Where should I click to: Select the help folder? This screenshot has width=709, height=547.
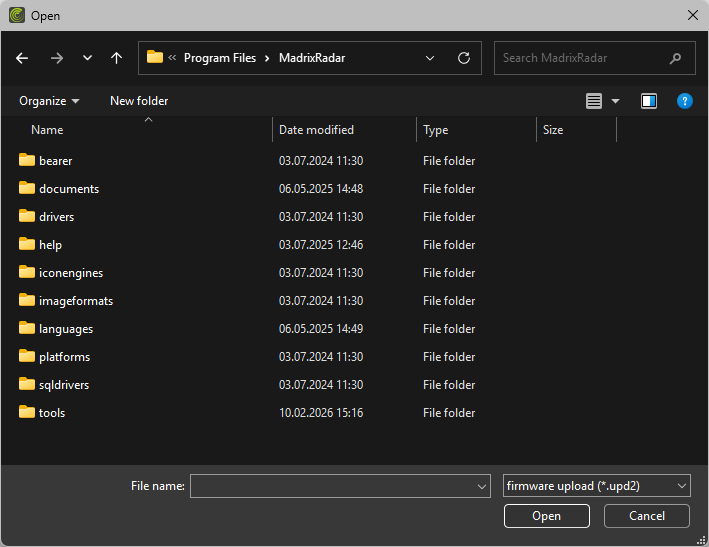point(50,245)
